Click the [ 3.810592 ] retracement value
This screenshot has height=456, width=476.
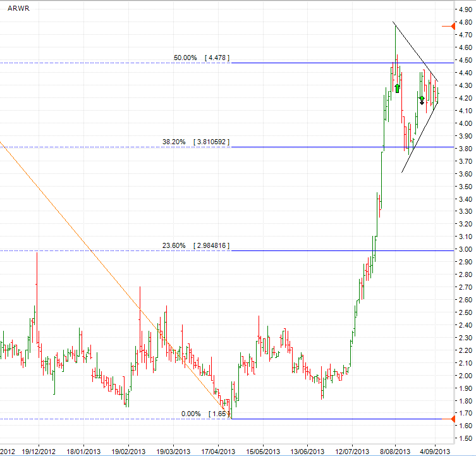[x=211, y=142]
